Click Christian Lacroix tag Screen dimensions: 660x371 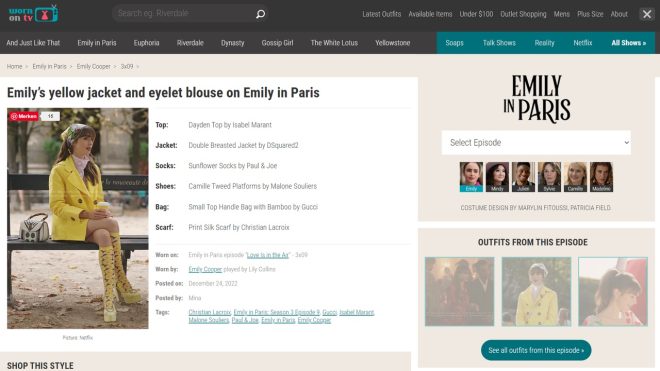tap(210, 312)
